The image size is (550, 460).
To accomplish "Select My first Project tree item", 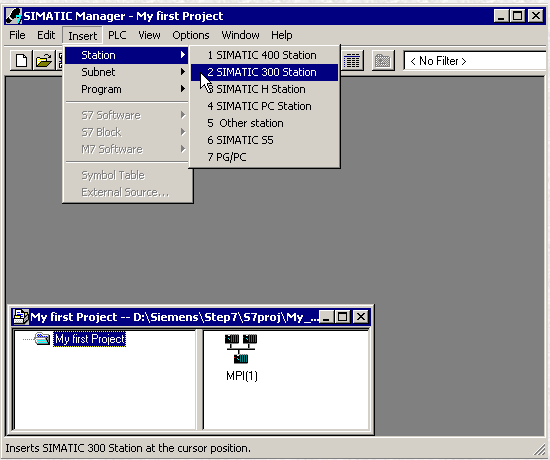I will [x=89, y=339].
